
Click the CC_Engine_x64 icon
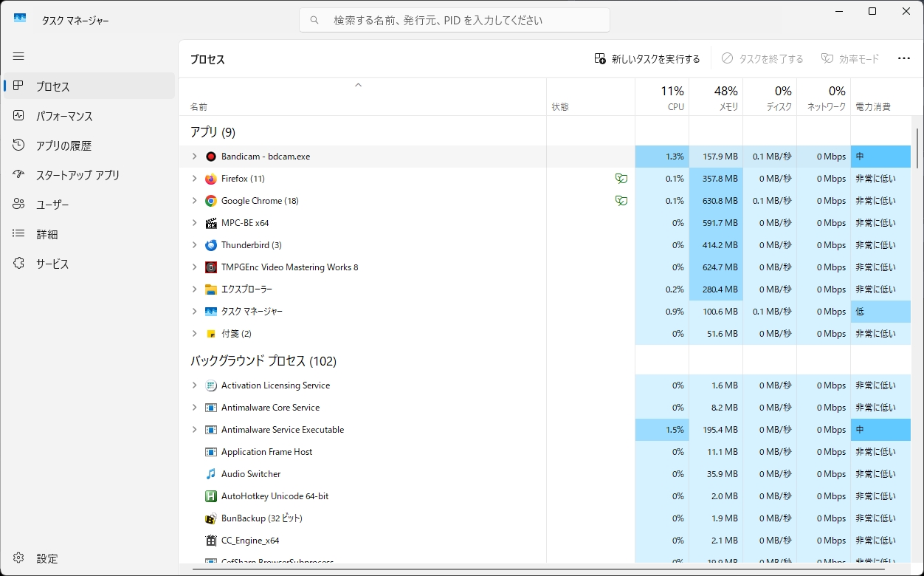[x=210, y=541]
